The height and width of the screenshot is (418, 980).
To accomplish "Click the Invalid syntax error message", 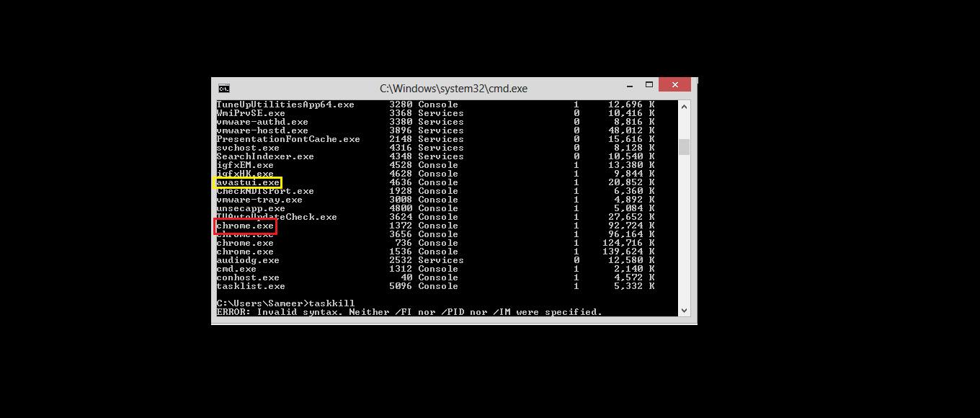I will click(x=409, y=312).
